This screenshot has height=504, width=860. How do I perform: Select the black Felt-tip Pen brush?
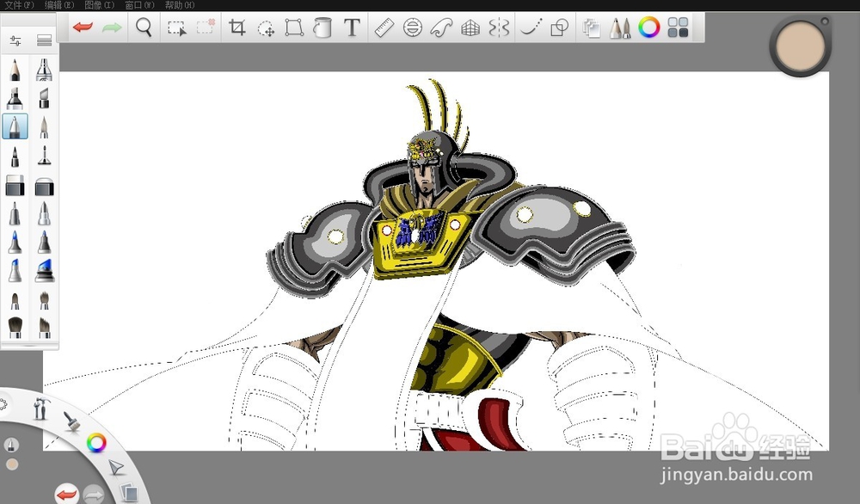pyautogui.click(x=15, y=157)
